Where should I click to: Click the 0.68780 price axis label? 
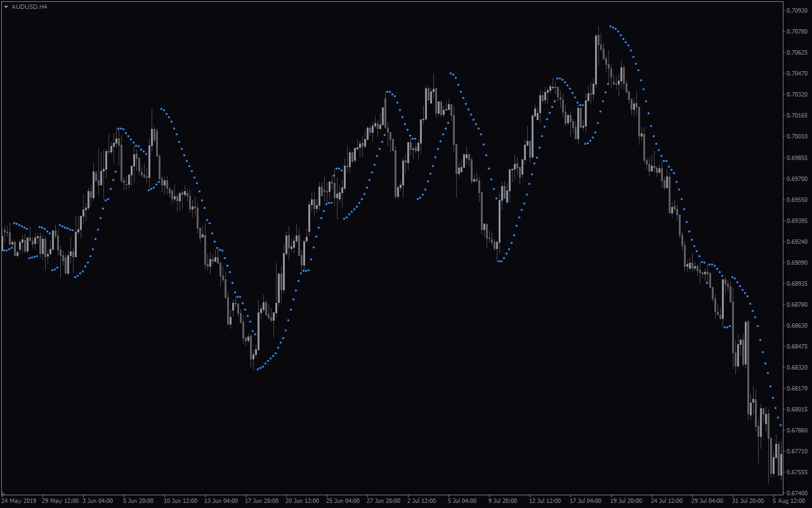[x=797, y=304]
